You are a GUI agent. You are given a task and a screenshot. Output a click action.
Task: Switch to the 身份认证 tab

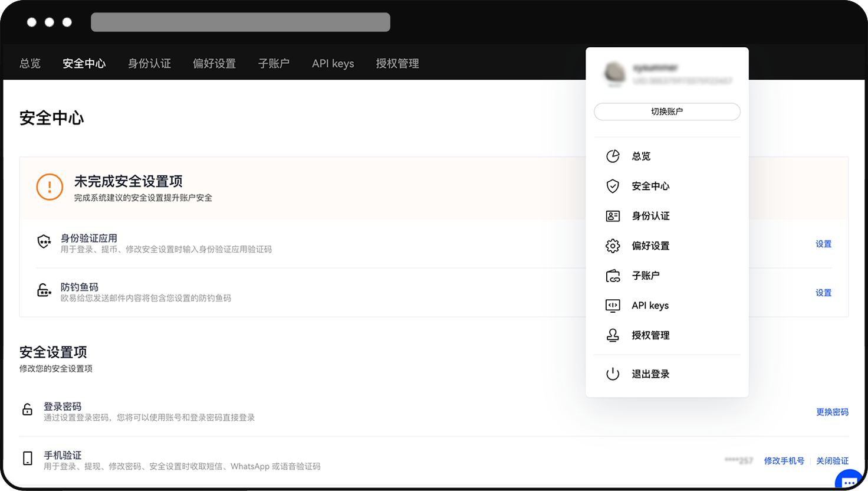[149, 64]
